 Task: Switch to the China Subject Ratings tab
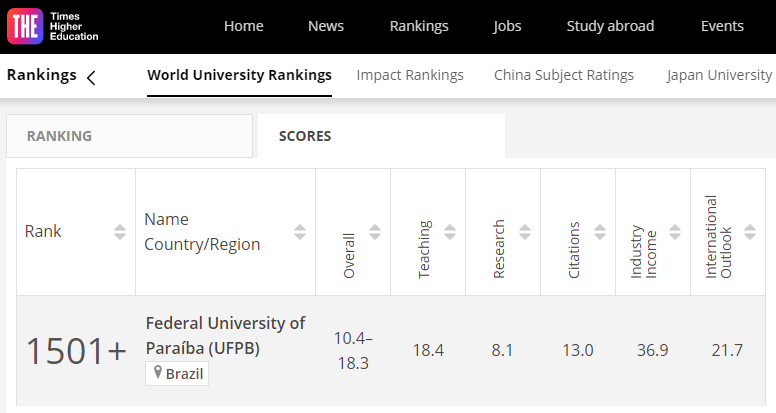point(564,75)
